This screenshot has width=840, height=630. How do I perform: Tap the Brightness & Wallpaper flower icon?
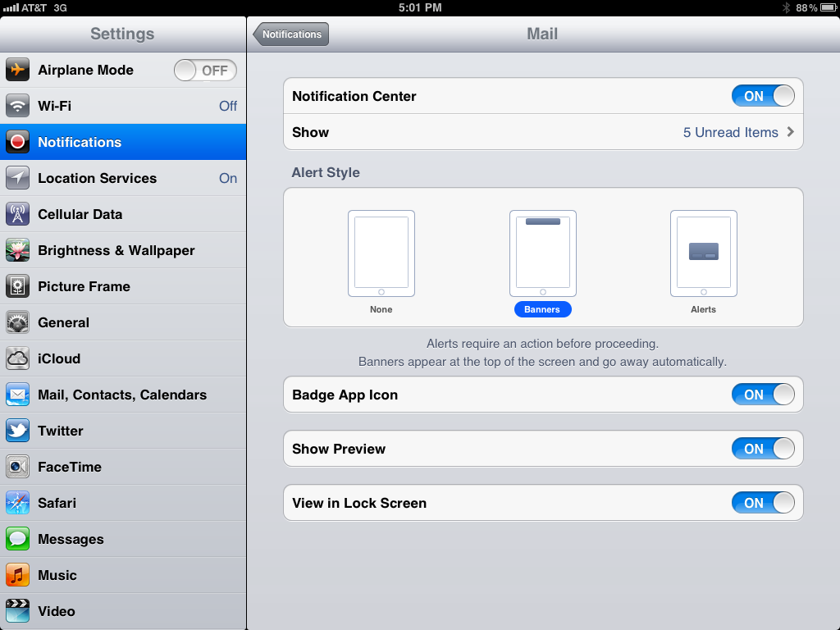[18, 250]
